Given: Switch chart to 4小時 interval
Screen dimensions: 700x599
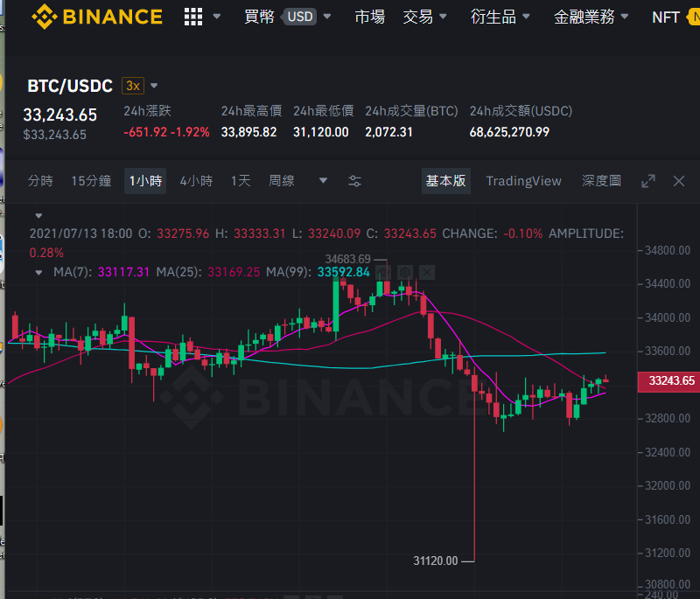Looking at the screenshot, I should (196, 181).
